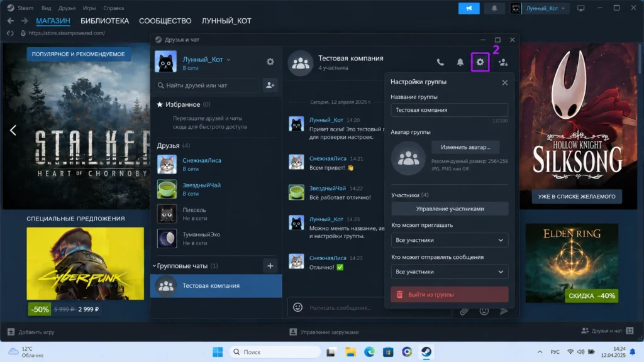Send message with arrow icon
This screenshot has width=644, height=362.
tap(504, 311)
